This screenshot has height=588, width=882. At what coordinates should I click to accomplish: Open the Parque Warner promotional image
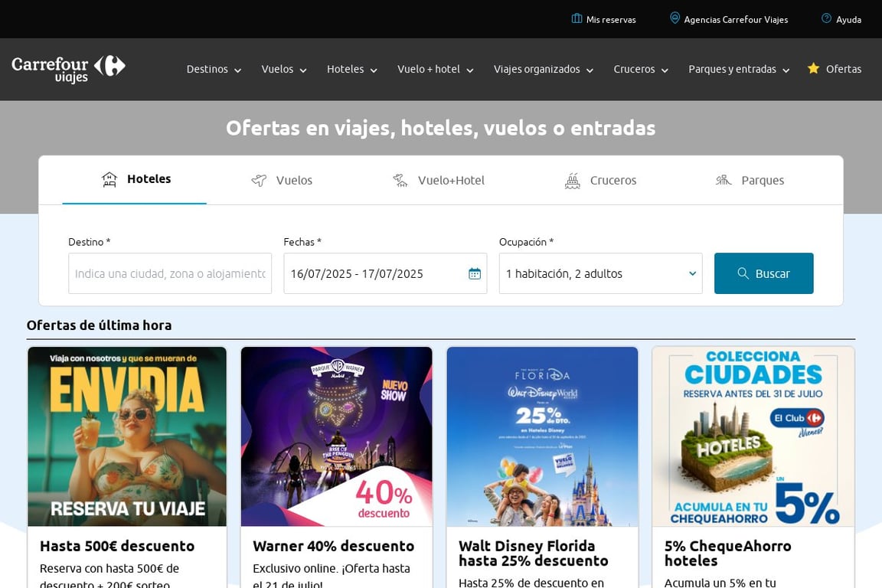[x=336, y=436]
